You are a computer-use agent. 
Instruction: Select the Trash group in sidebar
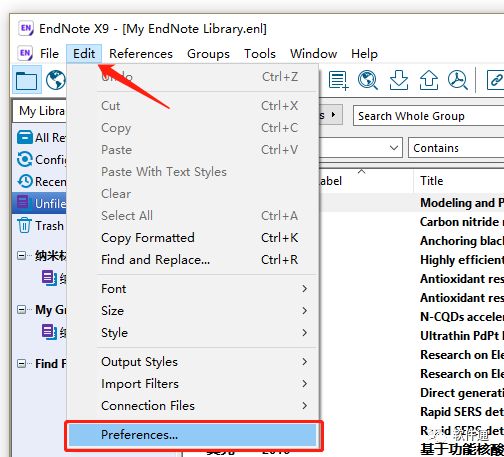click(x=40, y=226)
